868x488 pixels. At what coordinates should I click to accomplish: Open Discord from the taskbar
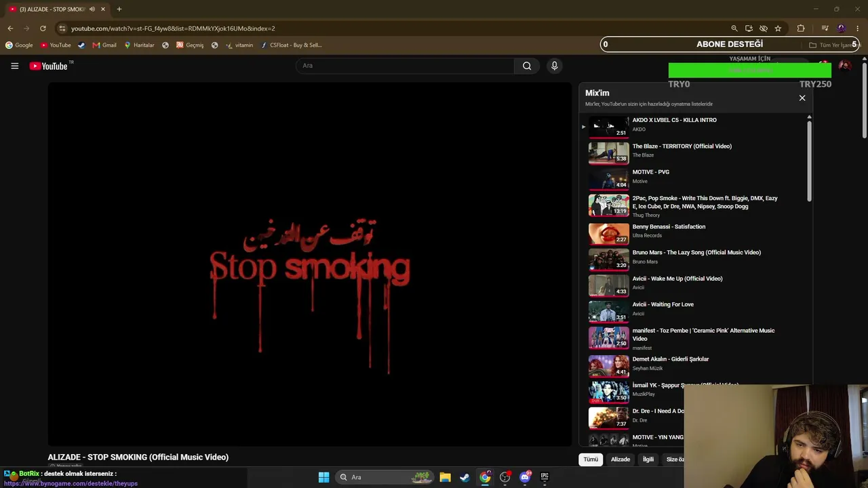coord(525,477)
